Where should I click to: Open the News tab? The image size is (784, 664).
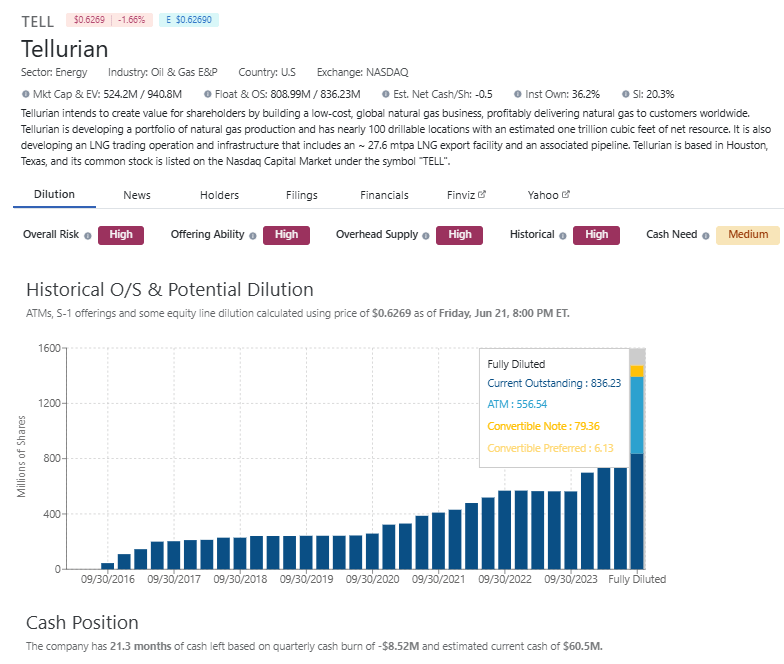click(137, 195)
